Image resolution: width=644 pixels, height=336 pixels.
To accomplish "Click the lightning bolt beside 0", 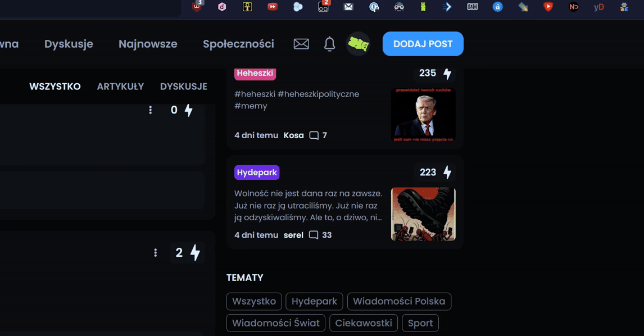I will click(188, 110).
